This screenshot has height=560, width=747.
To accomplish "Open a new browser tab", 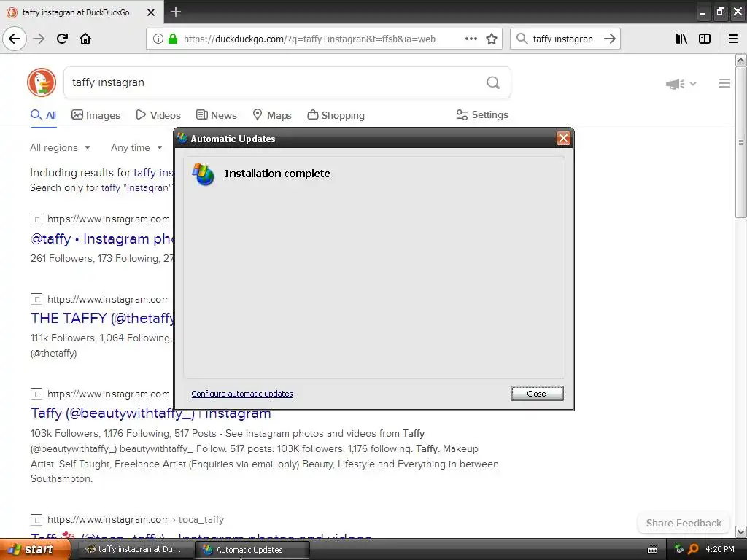I will [175, 12].
